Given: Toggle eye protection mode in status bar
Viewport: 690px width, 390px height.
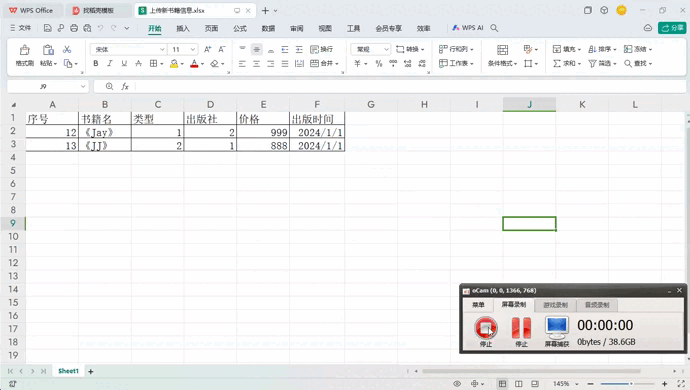Looking at the screenshot, I should tap(457, 384).
